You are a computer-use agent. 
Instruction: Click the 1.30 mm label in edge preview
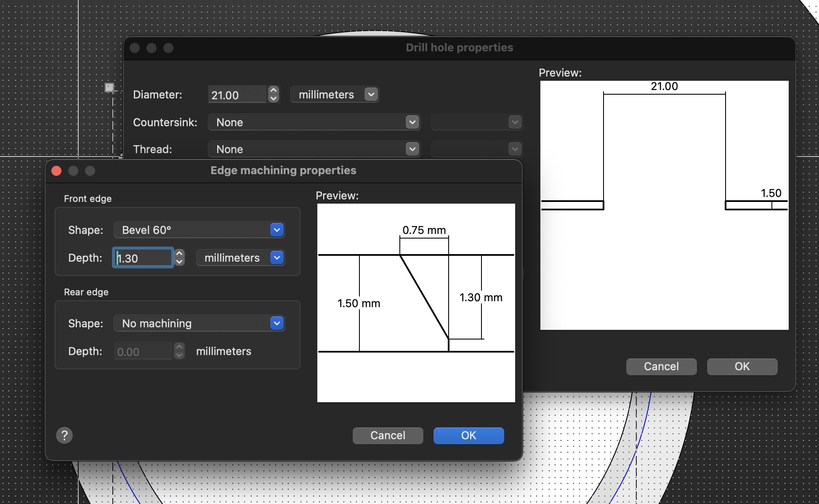coord(481,297)
